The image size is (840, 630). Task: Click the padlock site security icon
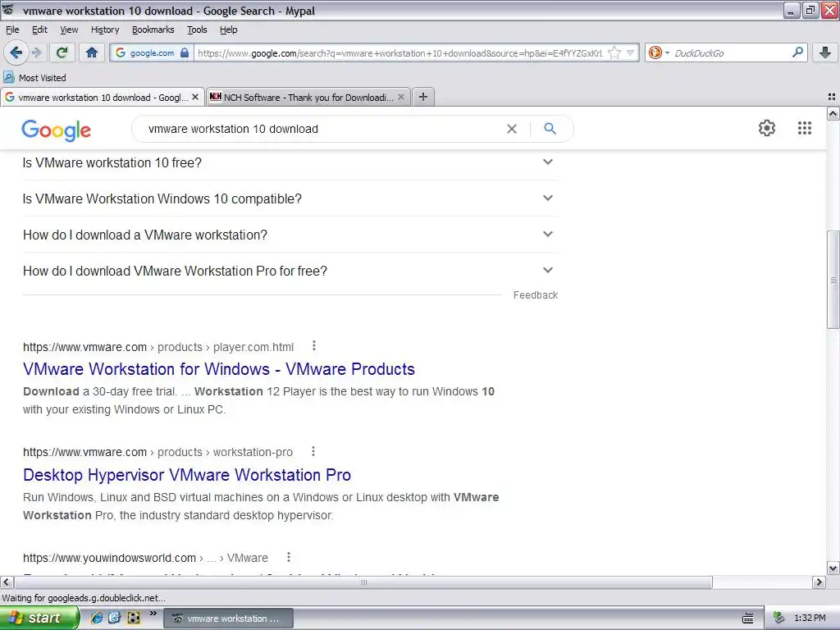point(185,52)
